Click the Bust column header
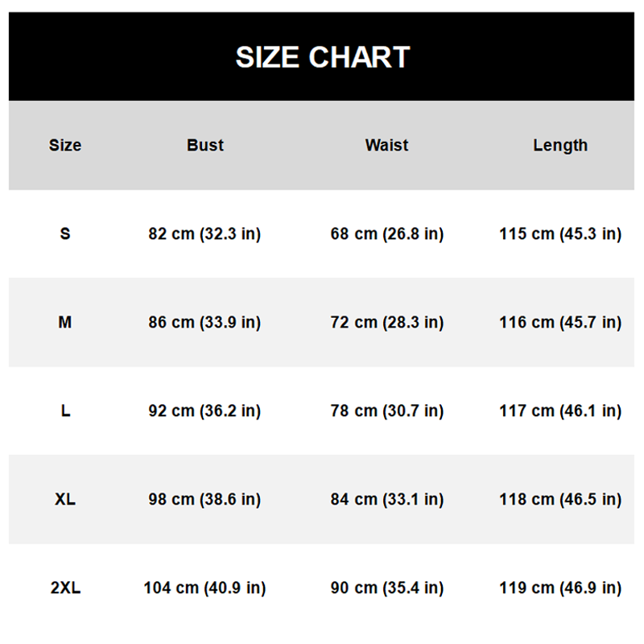This screenshot has width=644, height=644. (x=205, y=146)
